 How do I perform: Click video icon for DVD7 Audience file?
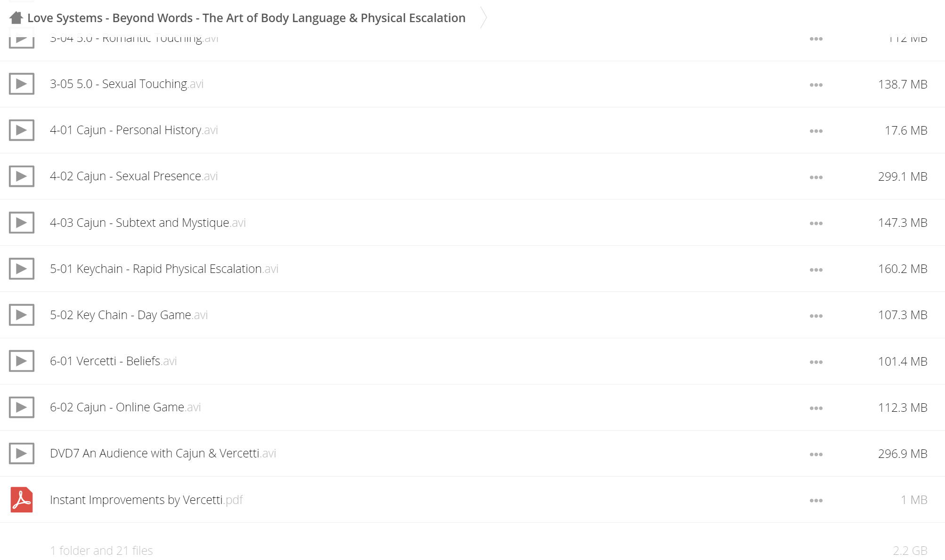tap(22, 453)
